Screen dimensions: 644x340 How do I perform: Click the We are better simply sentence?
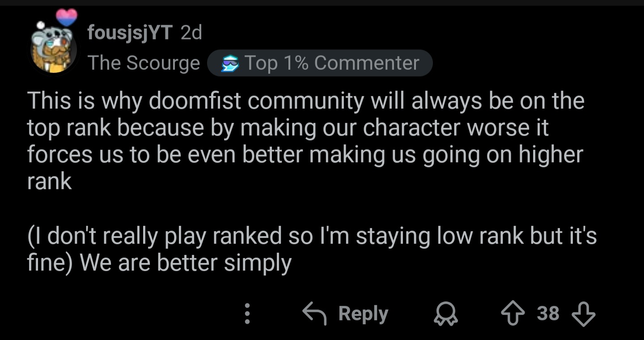click(x=186, y=264)
